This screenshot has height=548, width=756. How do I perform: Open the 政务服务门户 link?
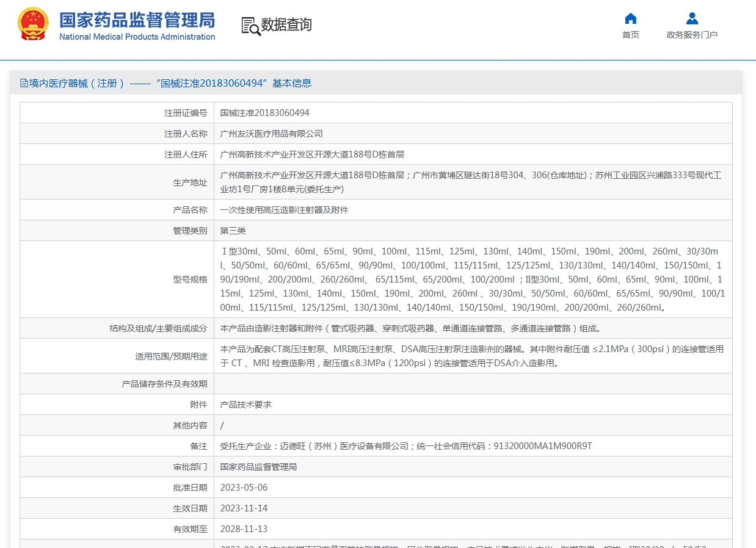(692, 35)
